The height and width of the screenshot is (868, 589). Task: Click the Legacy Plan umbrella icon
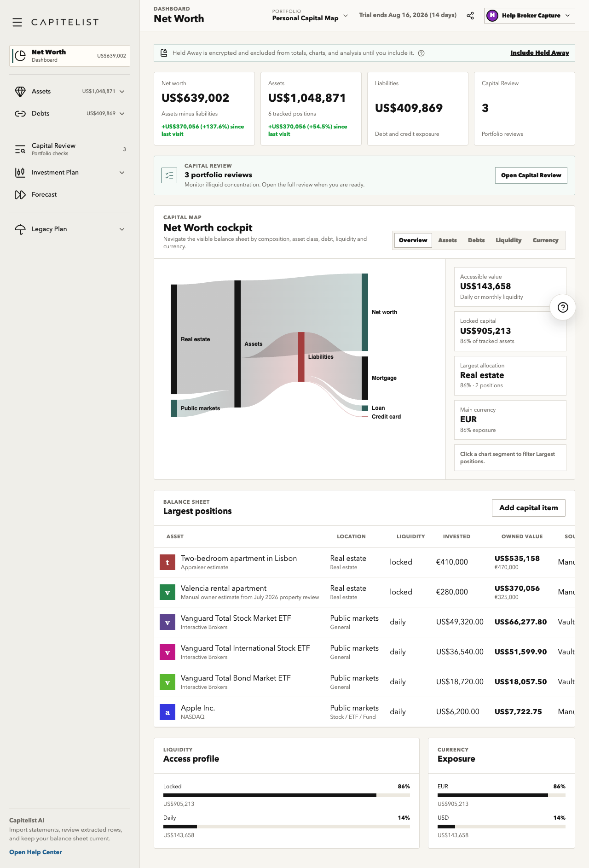(x=20, y=229)
